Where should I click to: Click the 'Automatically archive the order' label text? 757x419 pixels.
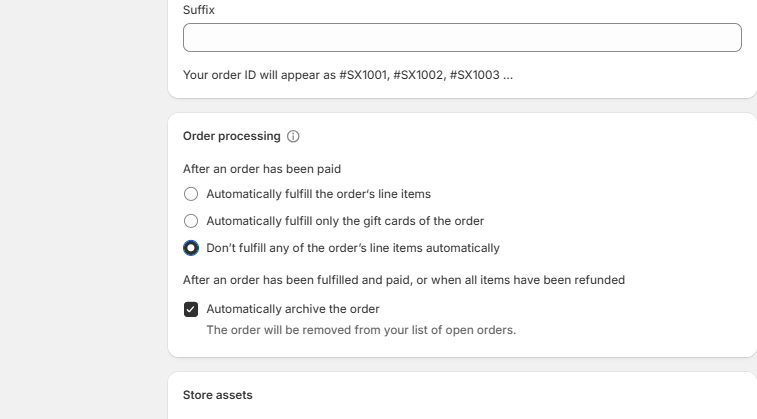tap(293, 309)
